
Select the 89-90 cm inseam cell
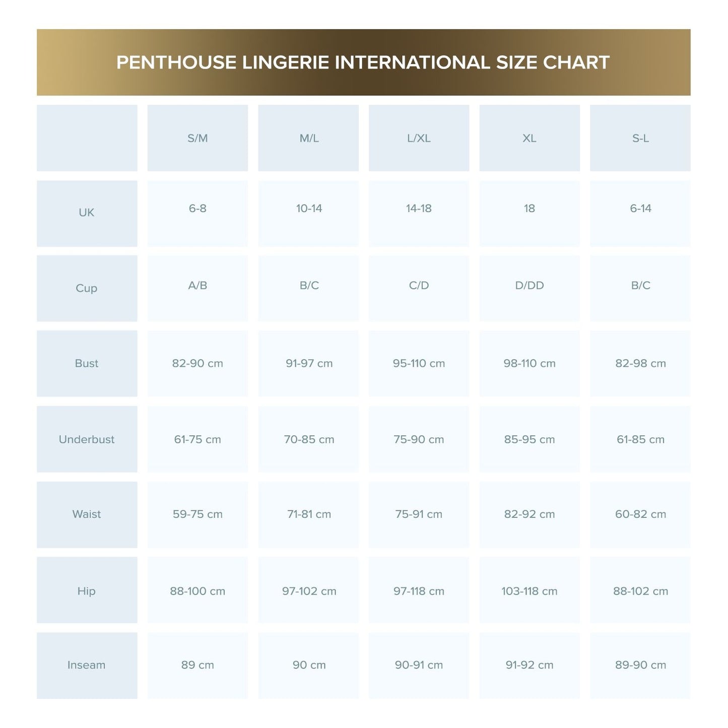[640, 665]
